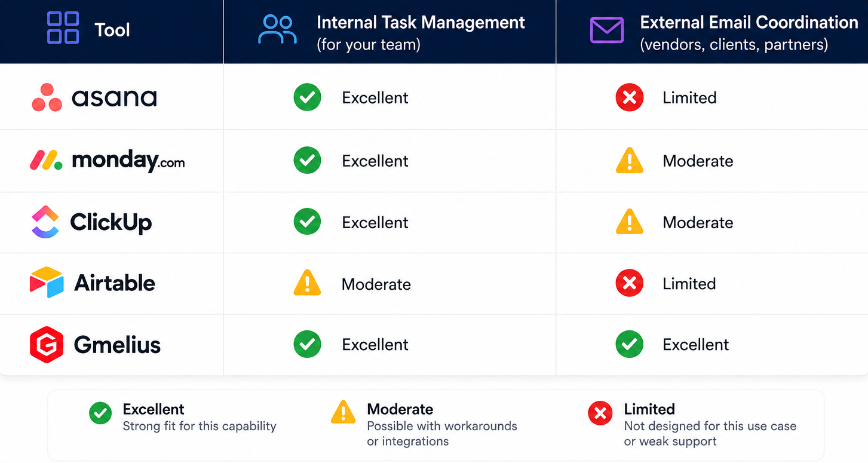
Task: Select the Airtable box logo icon
Action: pyautogui.click(x=47, y=283)
